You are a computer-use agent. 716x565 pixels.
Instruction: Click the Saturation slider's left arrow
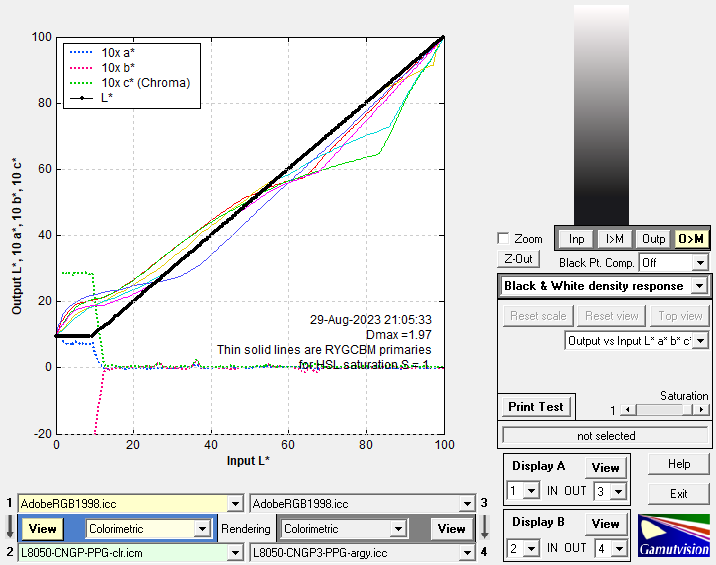[x=628, y=409]
